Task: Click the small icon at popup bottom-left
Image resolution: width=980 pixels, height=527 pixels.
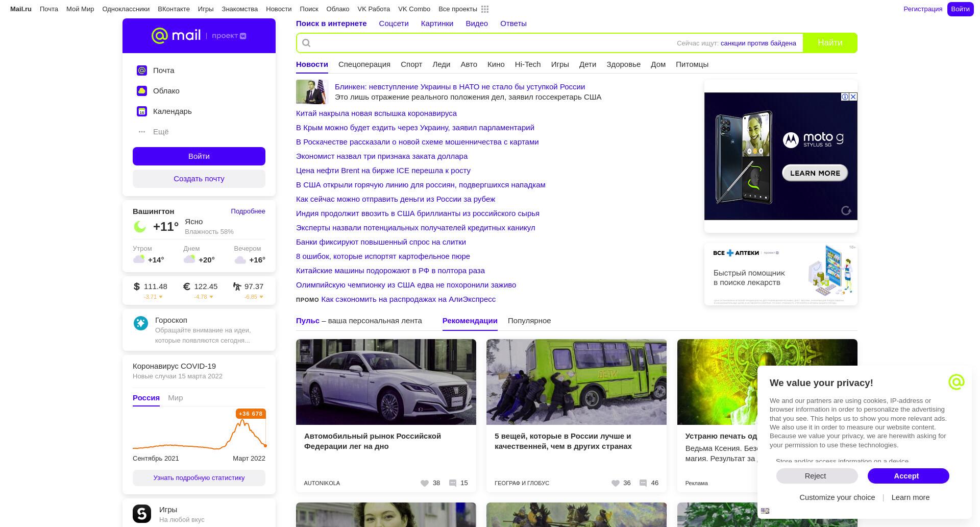Action: [x=765, y=511]
